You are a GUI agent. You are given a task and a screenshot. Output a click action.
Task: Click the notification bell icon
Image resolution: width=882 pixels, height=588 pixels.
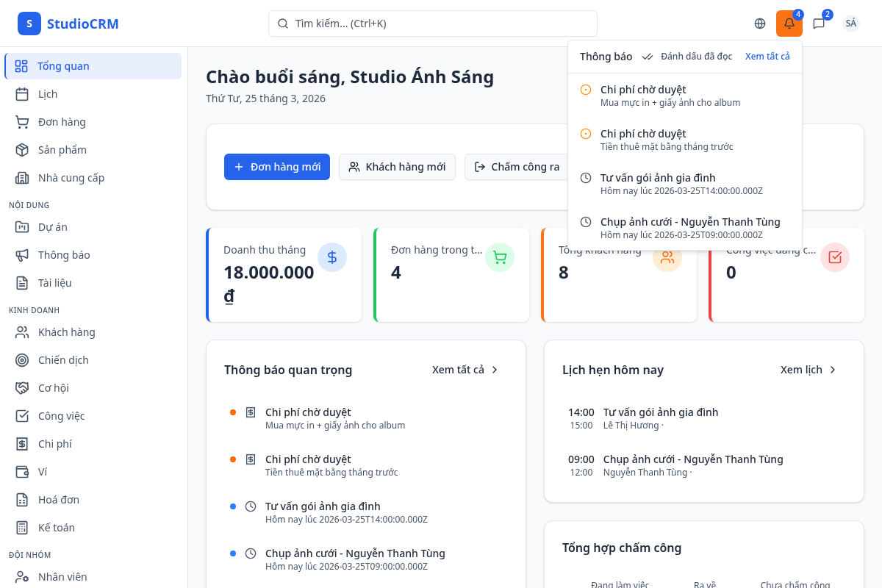[x=789, y=24]
